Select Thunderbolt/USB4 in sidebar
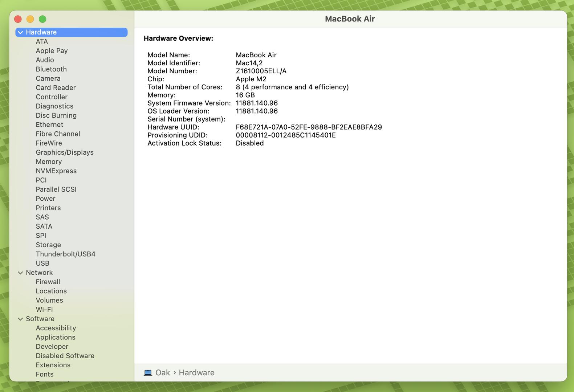574x392 pixels. 65,254
